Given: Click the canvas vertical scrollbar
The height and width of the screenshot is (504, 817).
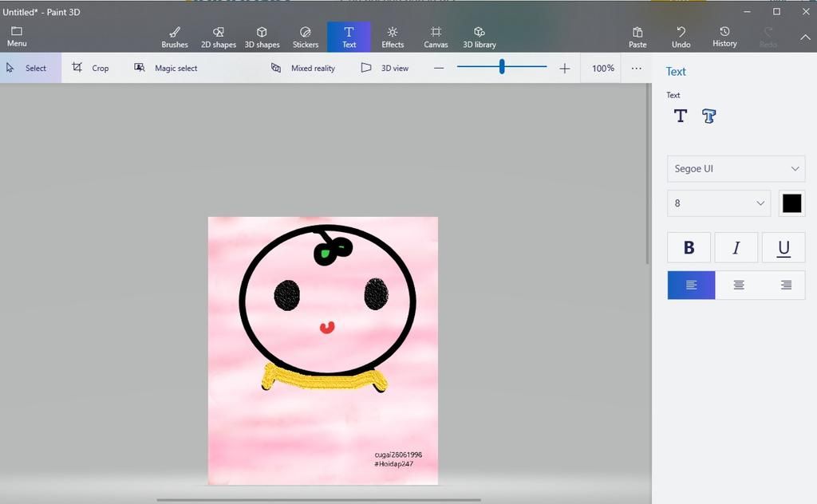Looking at the screenshot, I should (x=648, y=175).
